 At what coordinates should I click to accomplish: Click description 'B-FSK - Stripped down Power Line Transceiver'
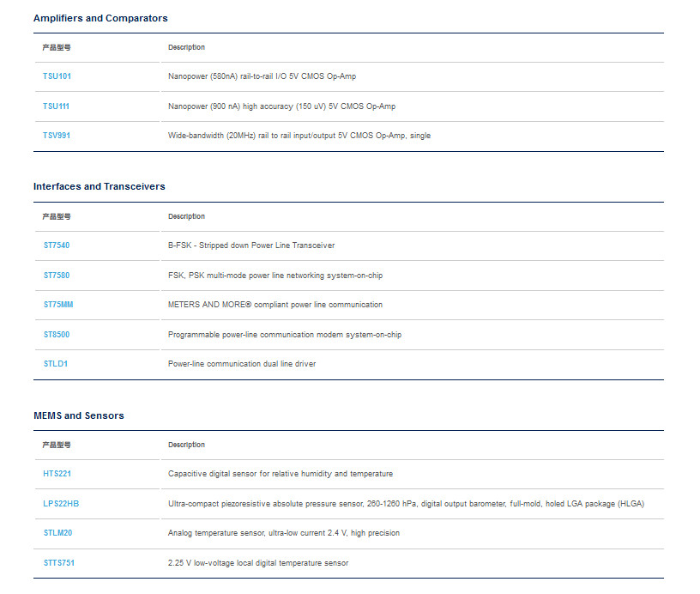(251, 245)
